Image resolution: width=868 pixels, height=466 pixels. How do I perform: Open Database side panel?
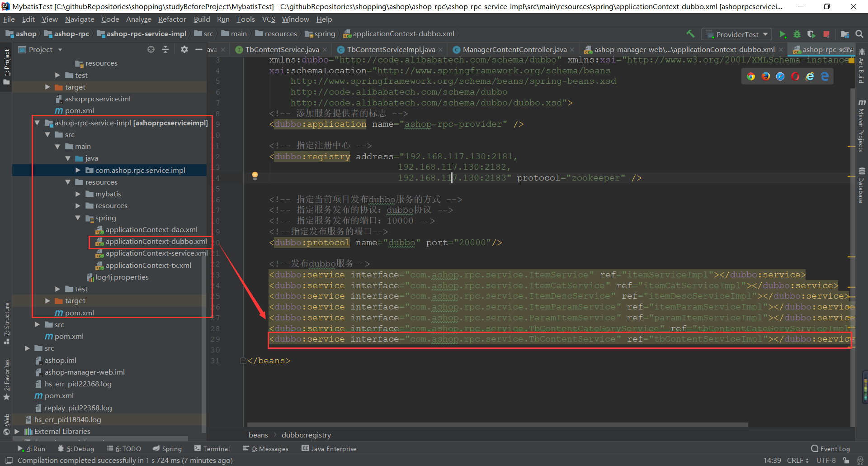coord(862,185)
